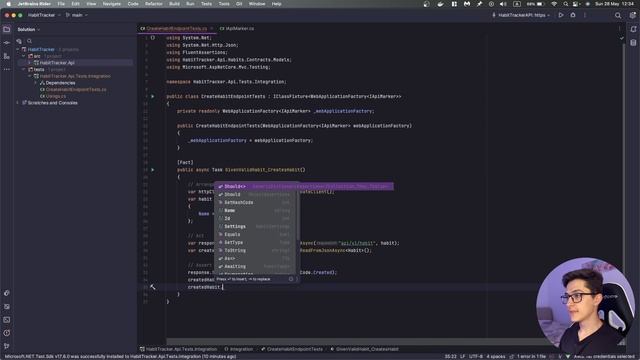Viewport: 640px width, 360px height.
Task: Click the search magnifier in Solution panel
Action: pos(29,41)
